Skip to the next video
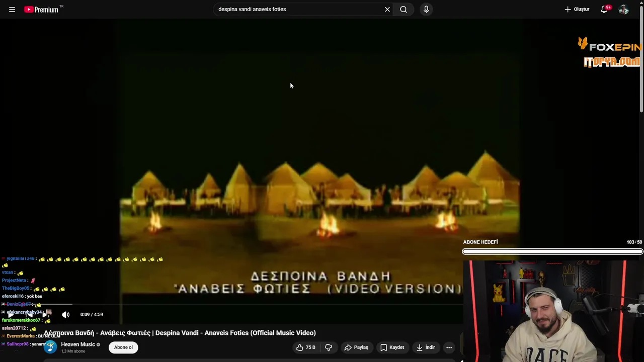 (46, 315)
